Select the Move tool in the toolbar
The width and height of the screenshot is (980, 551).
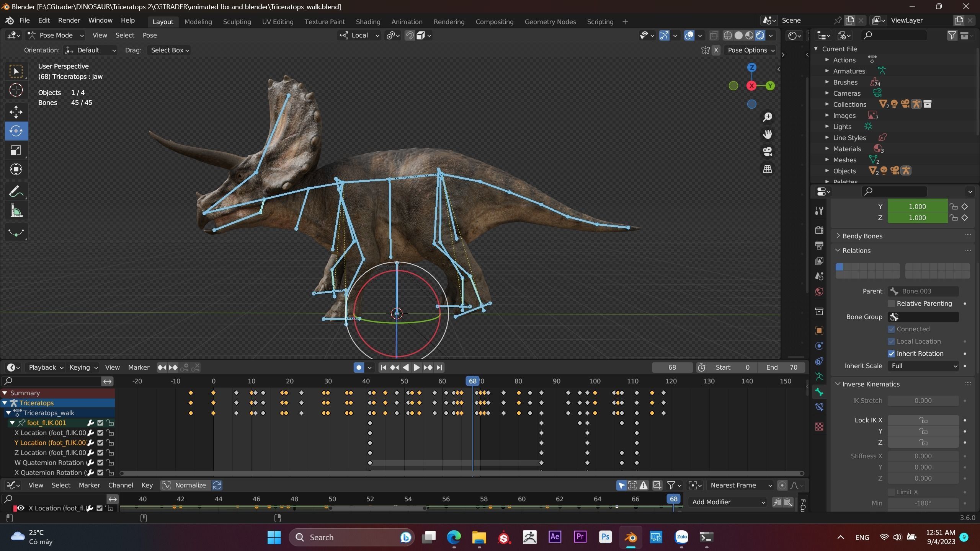coord(16,112)
